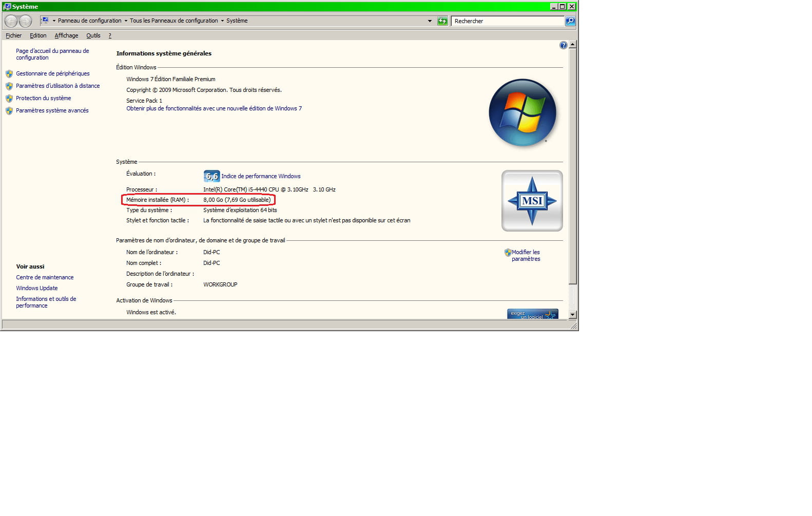Click the vertical scrollbar down arrow

(572, 314)
